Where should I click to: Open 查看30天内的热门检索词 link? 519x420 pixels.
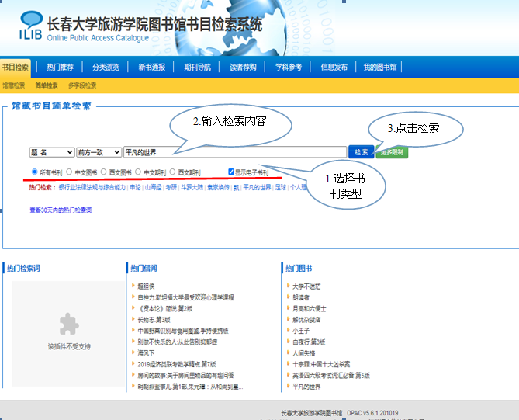click(61, 210)
